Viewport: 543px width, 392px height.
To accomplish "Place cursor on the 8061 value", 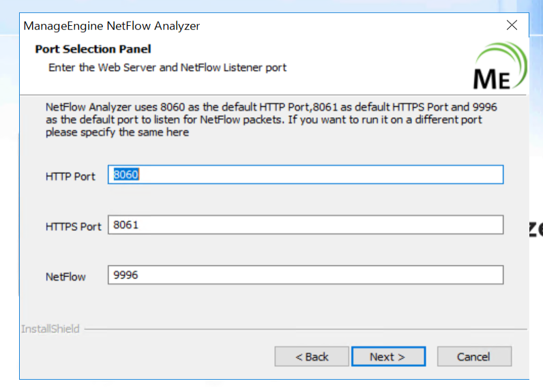I will (126, 225).
